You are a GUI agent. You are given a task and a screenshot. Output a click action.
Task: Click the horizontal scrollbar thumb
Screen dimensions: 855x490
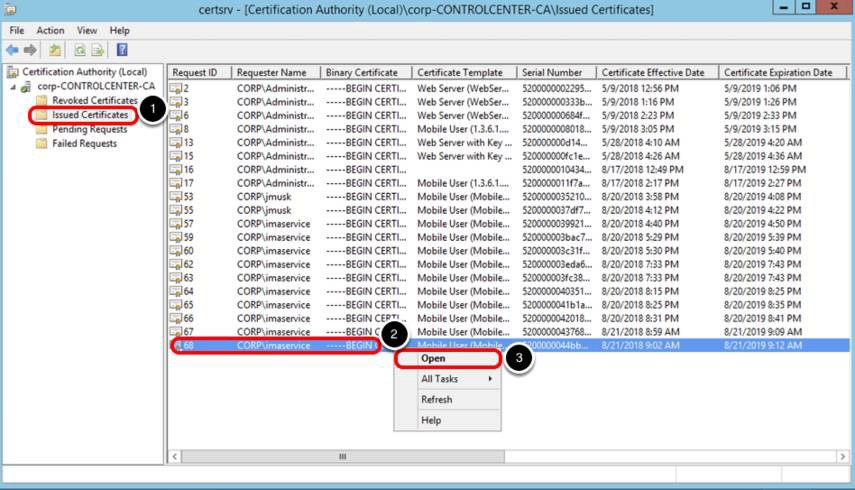point(342,456)
